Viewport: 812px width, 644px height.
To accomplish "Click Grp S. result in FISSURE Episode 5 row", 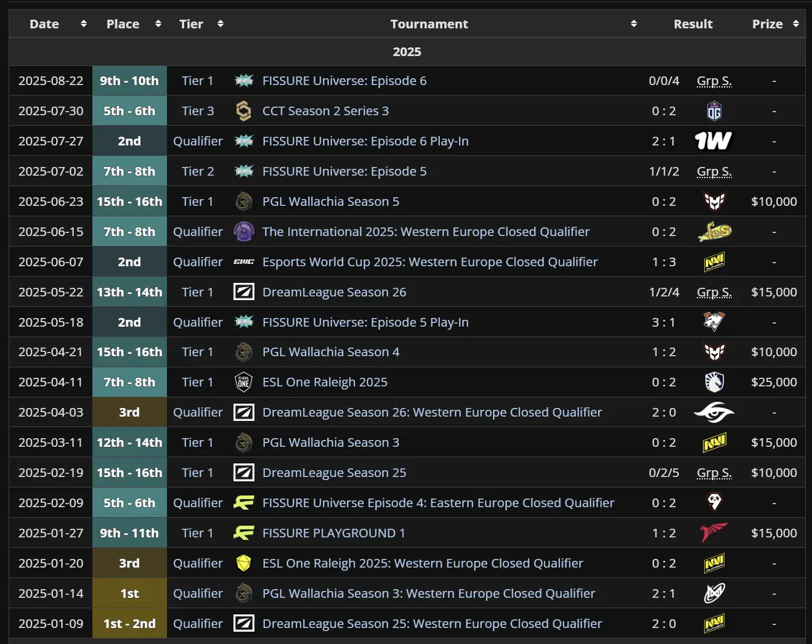I will click(x=714, y=171).
